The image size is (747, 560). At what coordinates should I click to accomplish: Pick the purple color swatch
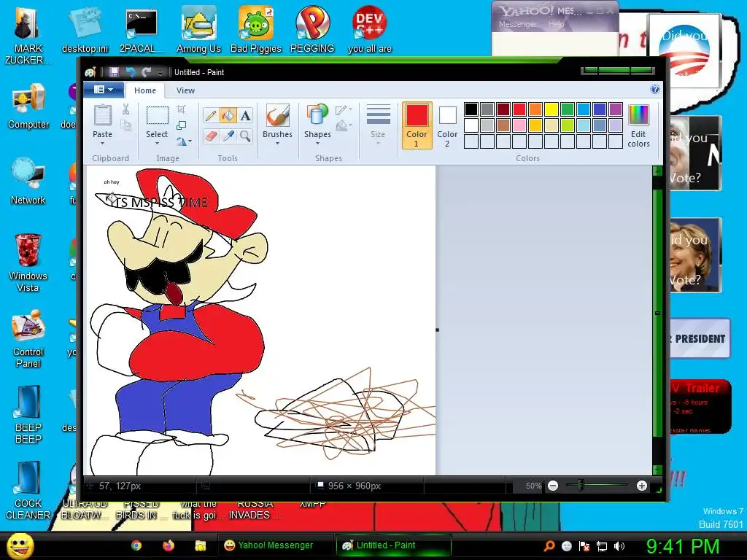[616, 109]
